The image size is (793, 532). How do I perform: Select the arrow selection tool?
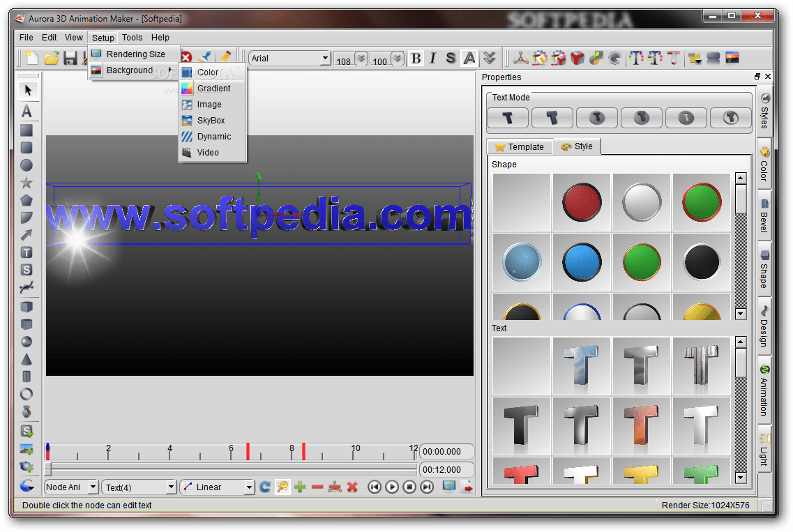tap(27, 91)
